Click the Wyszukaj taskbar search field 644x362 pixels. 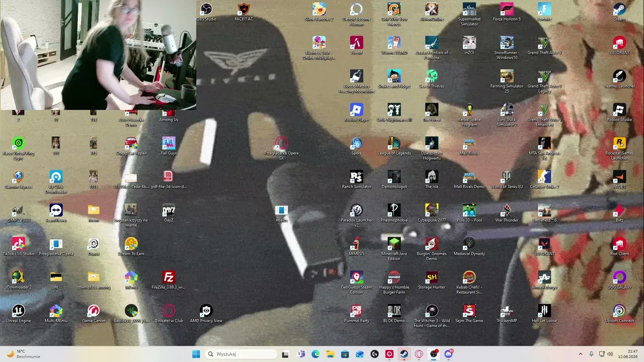[x=240, y=354]
